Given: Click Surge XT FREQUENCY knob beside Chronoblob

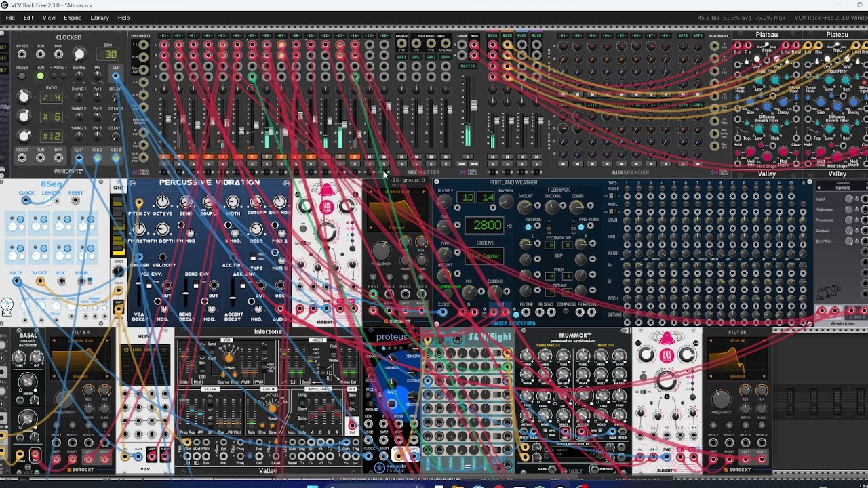Looking at the screenshot, I should [x=381, y=251].
